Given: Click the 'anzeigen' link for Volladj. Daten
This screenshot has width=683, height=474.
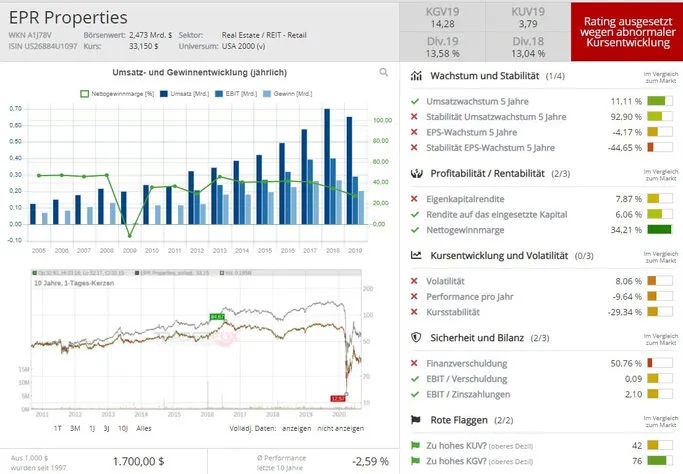Looking at the screenshot, I should pos(296,429).
